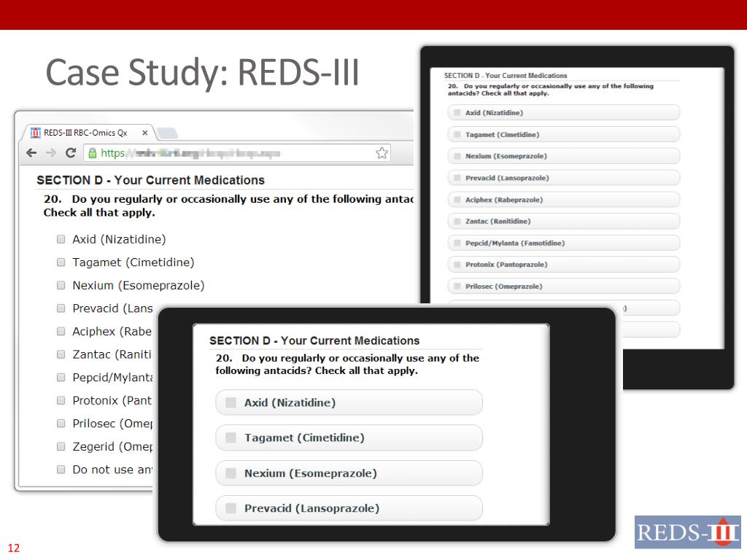747x560 pixels.
Task: Open a new tab next to RBC-Omics tab
Action: pos(167,133)
